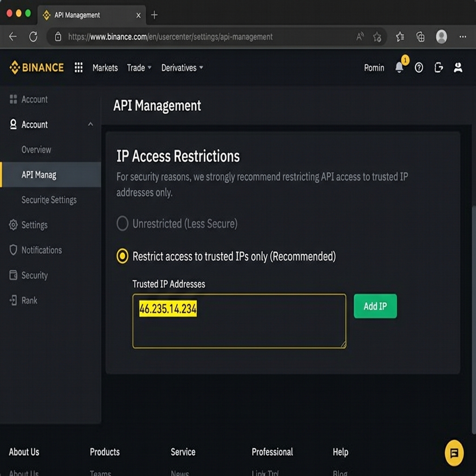Click the Trusted IP Addresses label

(169, 284)
